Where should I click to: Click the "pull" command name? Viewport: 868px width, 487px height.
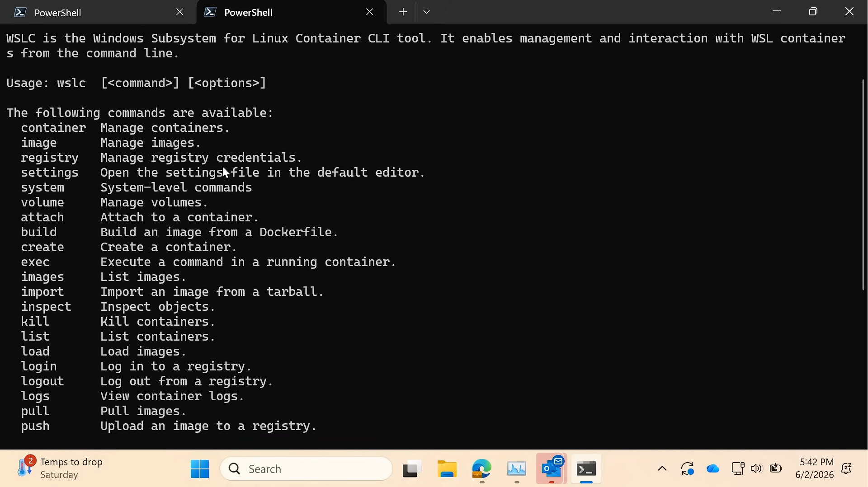(35, 412)
